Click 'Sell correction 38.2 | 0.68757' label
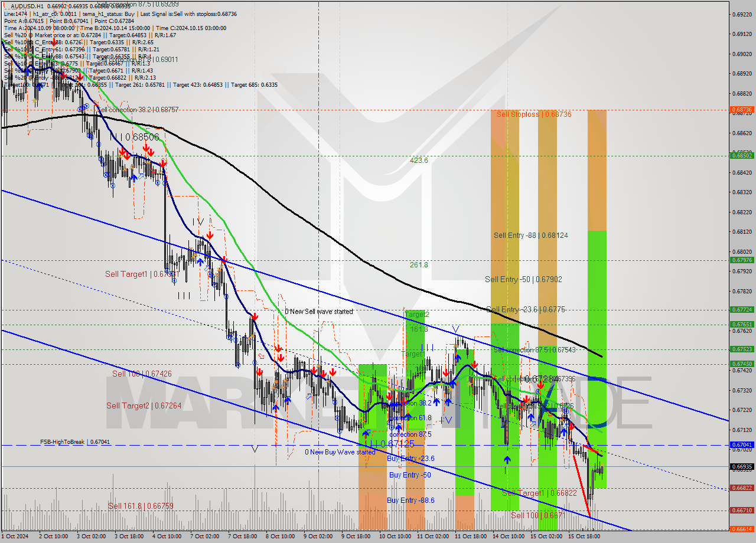Screen dimensions: 756x543 137,110
